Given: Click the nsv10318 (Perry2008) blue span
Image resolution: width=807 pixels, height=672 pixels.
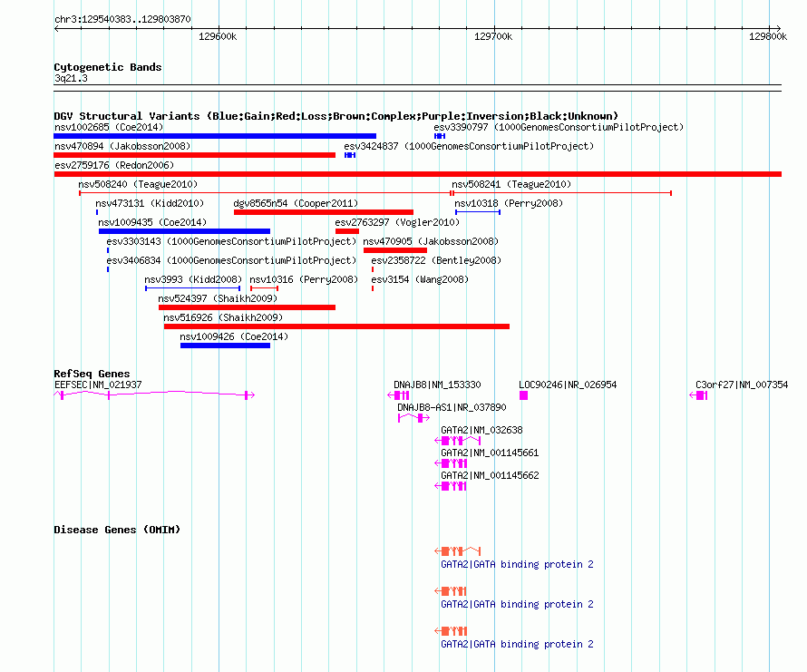Looking at the screenshot, I should pos(478,212).
